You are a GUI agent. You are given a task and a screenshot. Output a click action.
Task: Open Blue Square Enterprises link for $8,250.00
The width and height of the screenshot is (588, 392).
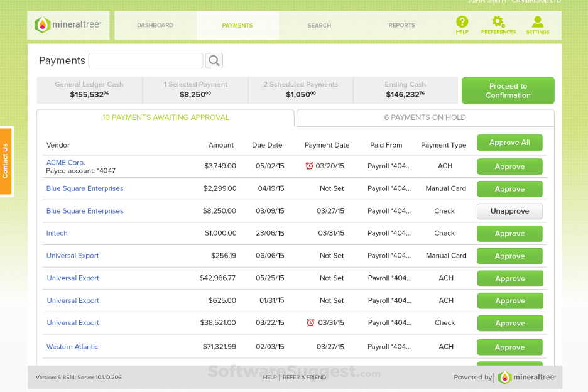coord(85,211)
